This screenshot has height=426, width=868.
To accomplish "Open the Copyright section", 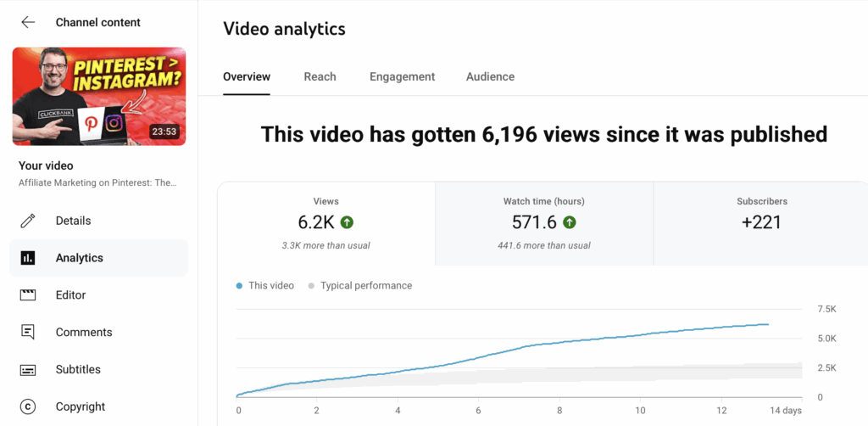I will [98, 406].
